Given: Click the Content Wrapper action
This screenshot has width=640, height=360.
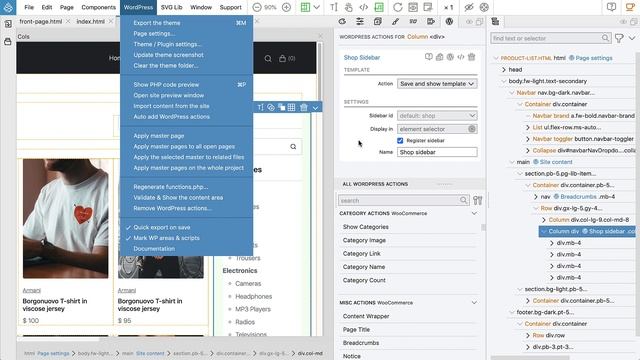Looking at the screenshot, I should click(366, 316).
